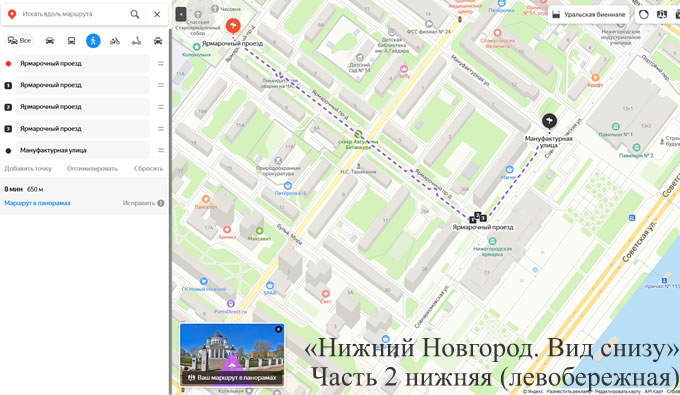Select the car route mode icon

(x=49, y=41)
